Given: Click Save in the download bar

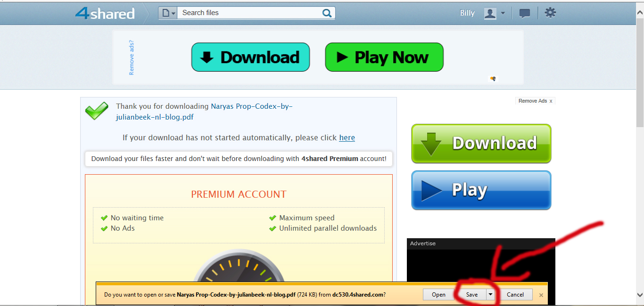Looking at the screenshot, I should point(472,295).
